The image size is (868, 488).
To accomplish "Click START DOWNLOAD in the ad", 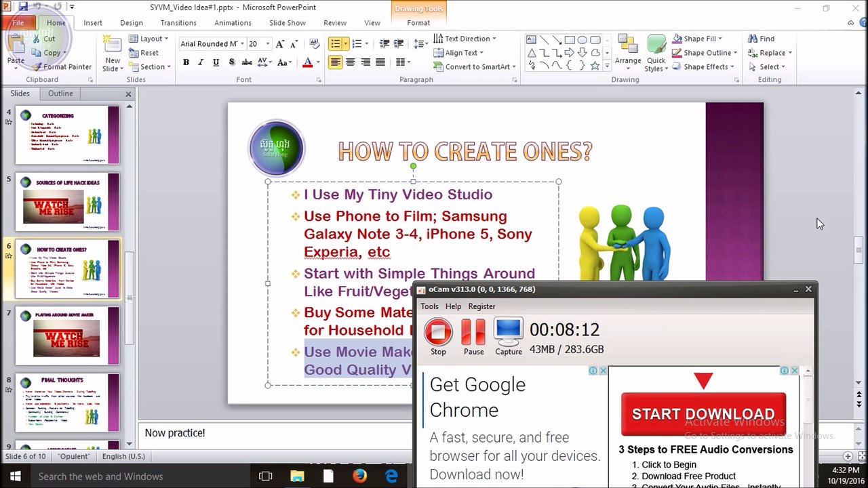I will (x=703, y=413).
